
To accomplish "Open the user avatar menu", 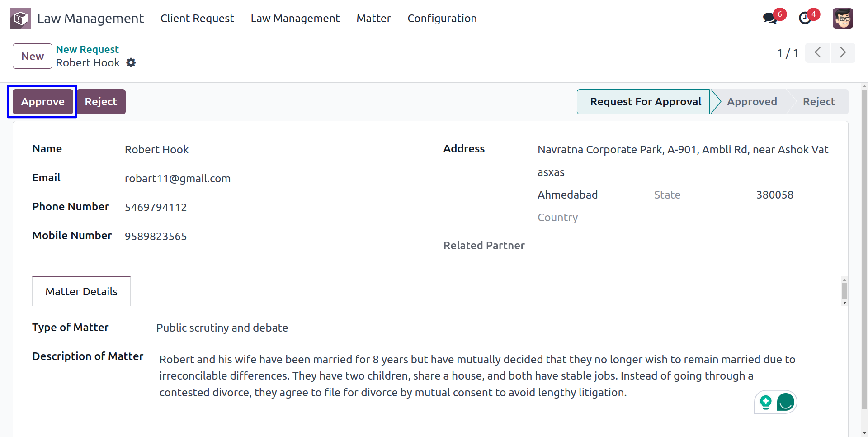I will pos(843,19).
